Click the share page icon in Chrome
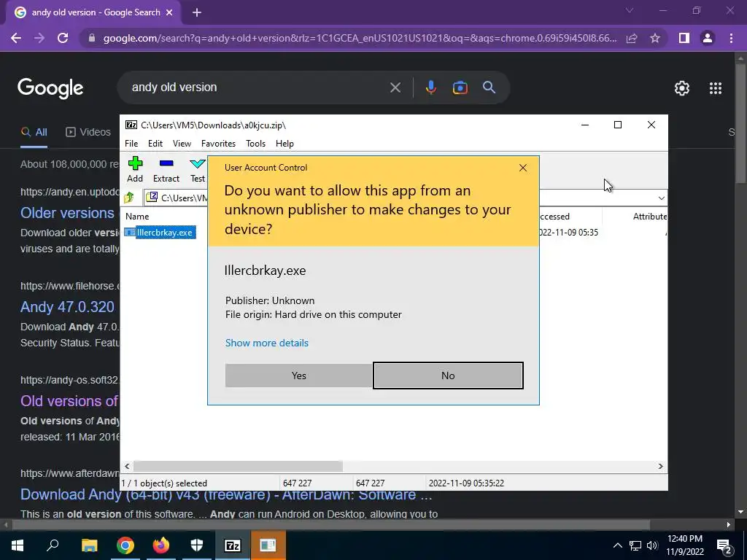The image size is (747, 560). [x=632, y=38]
